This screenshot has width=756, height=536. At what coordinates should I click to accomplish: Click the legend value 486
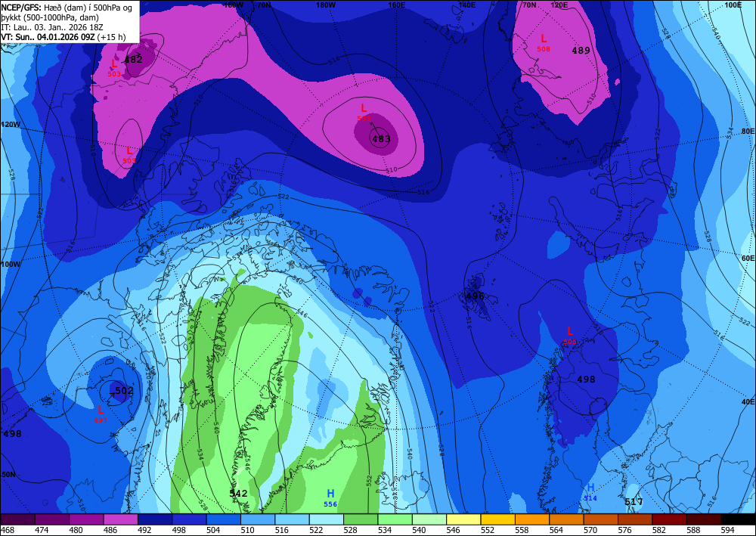tap(110, 530)
